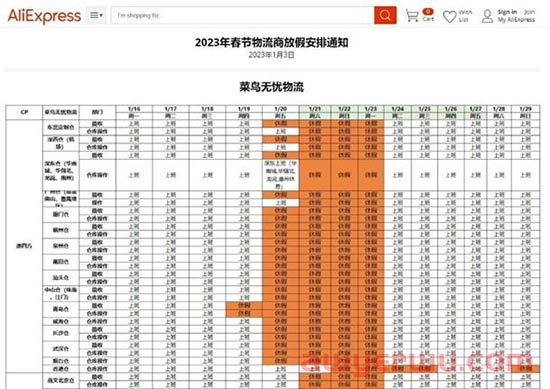This screenshot has height=389, width=550.
Task: Click the 1/25 date column header
Action: point(424,109)
